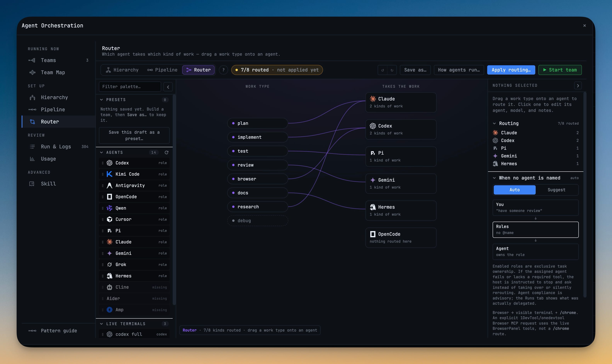Click the Qwen agent icon
612x364 pixels.
click(x=109, y=208)
